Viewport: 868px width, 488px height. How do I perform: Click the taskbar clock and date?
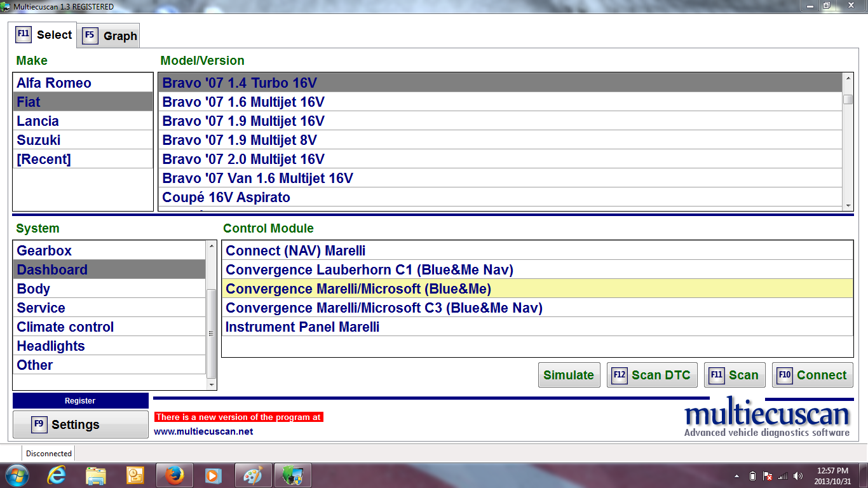(832, 476)
